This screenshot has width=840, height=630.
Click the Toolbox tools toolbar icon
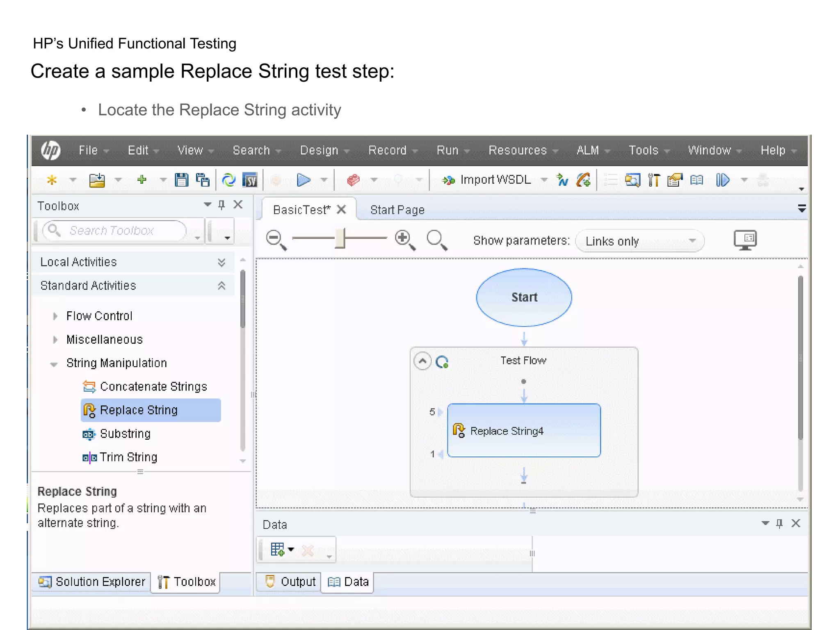coord(654,180)
